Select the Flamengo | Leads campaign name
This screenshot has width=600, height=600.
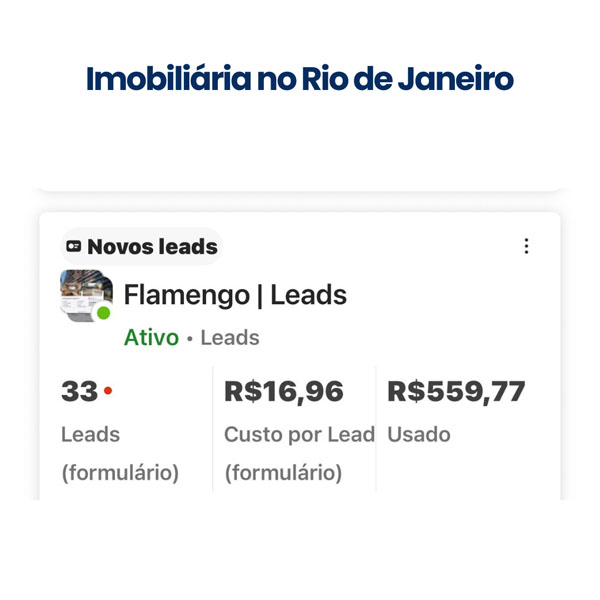[x=235, y=295]
